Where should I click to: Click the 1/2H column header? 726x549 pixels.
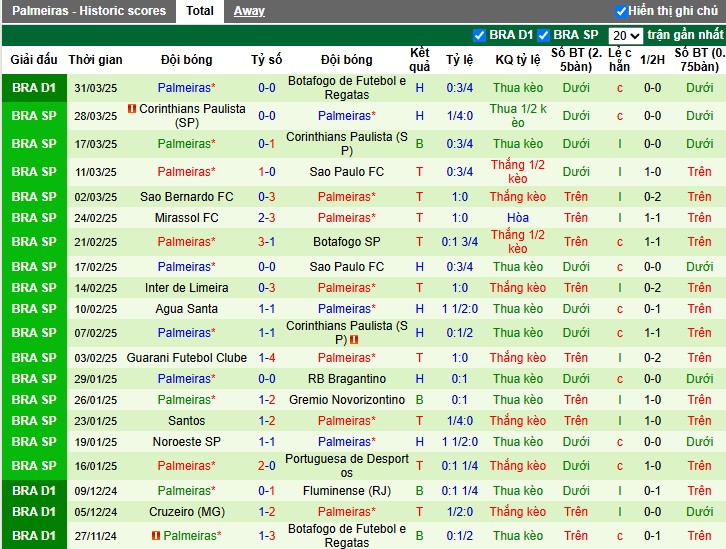point(652,60)
